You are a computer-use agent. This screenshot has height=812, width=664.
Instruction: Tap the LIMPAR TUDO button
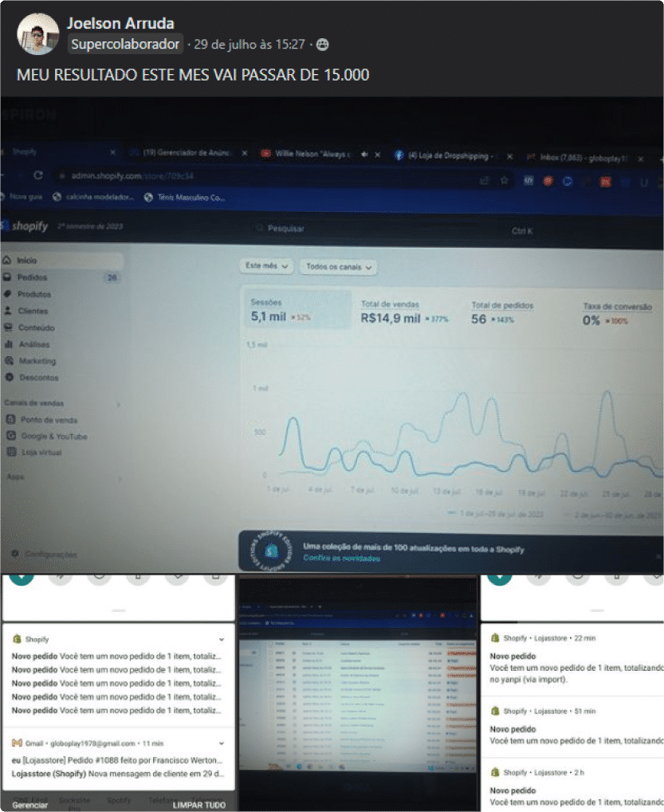tap(198, 805)
